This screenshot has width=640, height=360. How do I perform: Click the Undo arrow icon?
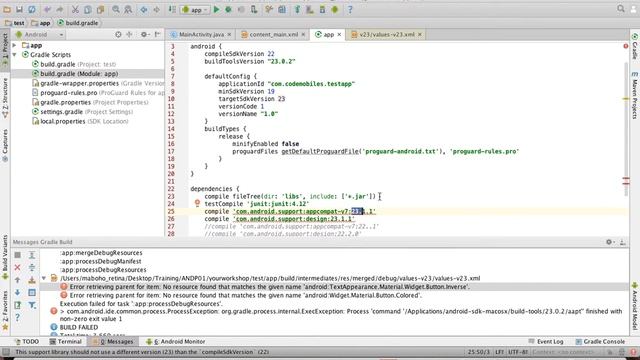47,9
